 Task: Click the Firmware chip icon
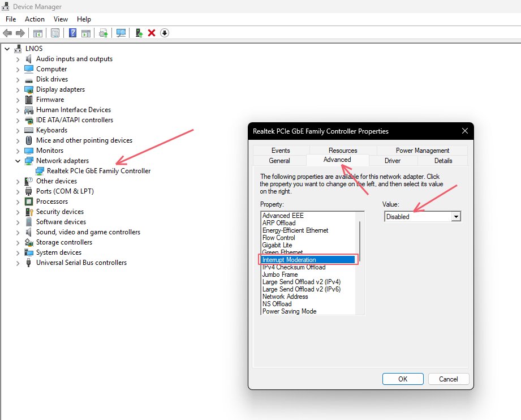29,100
